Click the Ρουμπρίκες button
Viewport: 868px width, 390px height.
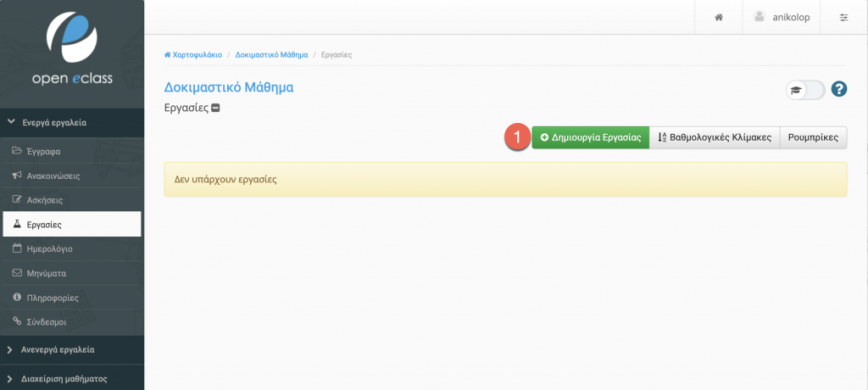click(813, 137)
